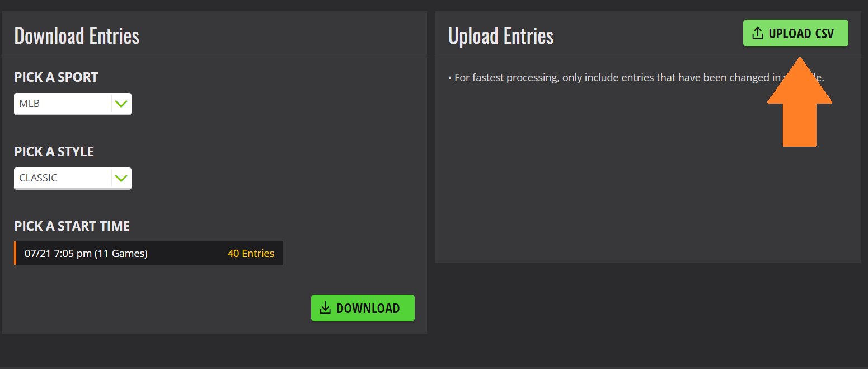Click the orange highlight bar beside the start time

pyautogui.click(x=15, y=253)
